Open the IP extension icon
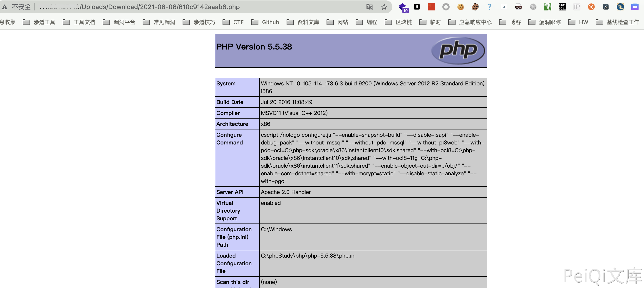The image size is (644, 288). pos(577,7)
